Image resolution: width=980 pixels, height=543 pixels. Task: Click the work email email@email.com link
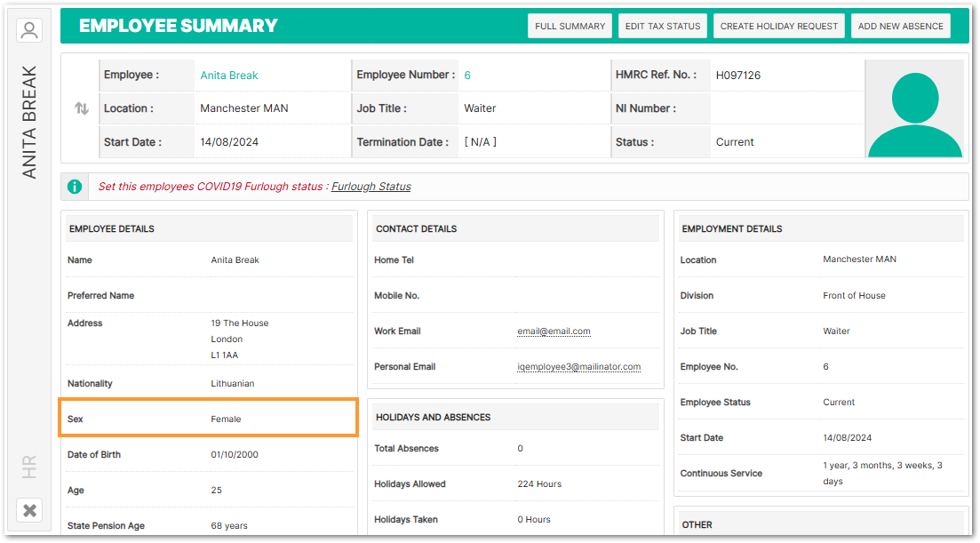click(554, 331)
